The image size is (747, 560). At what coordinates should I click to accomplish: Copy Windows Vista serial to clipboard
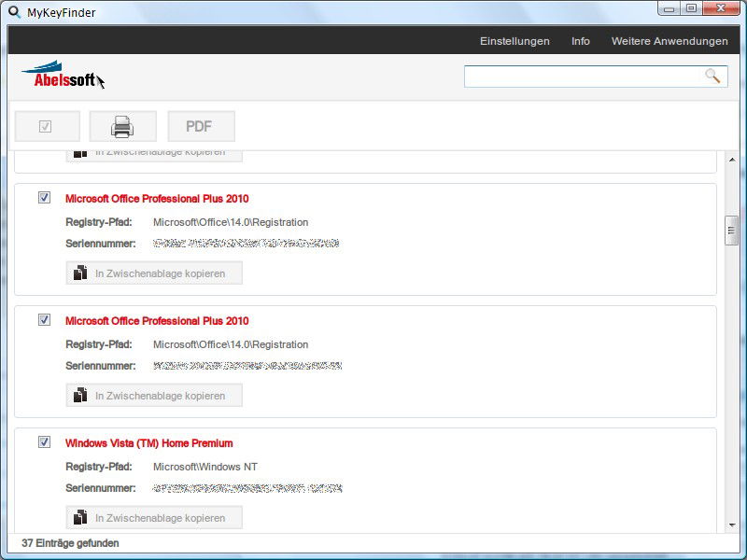[154, 518]
